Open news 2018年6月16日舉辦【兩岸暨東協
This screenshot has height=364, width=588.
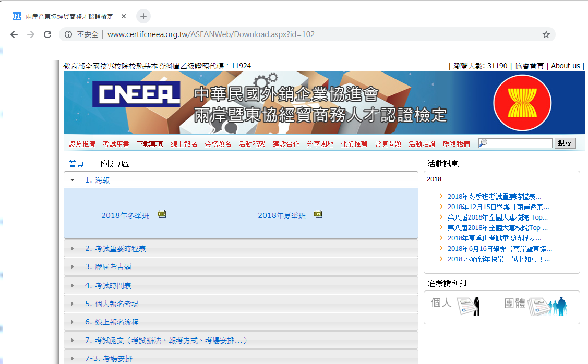coord(499,249)
